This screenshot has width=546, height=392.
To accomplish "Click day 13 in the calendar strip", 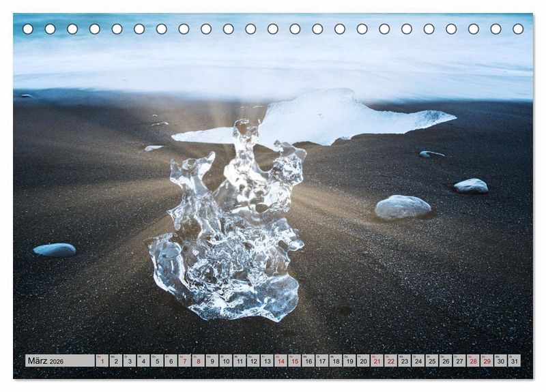I will coord(267,361).
